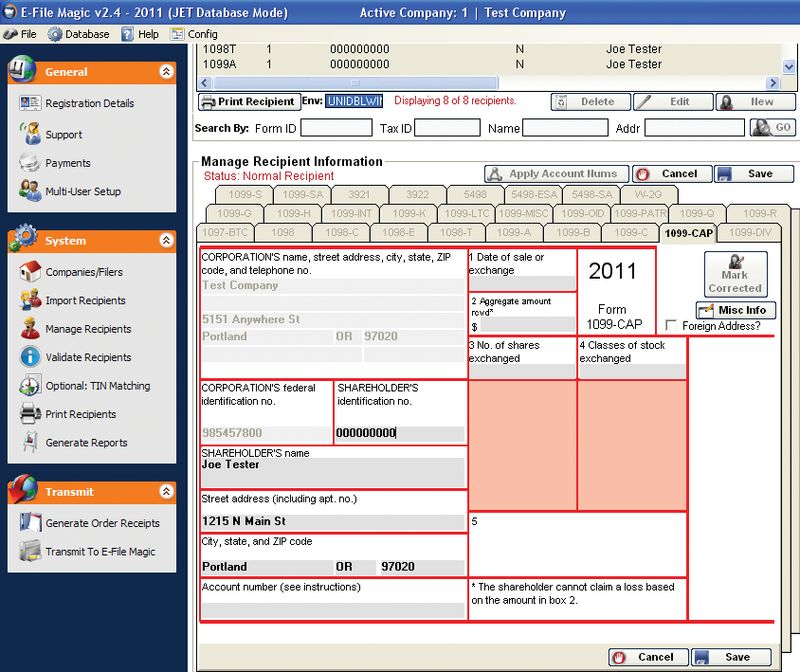Click Save at the bottom of the form
Image resolution: width=800 pixels, height=672 pixels.
[x=730, y=657]
